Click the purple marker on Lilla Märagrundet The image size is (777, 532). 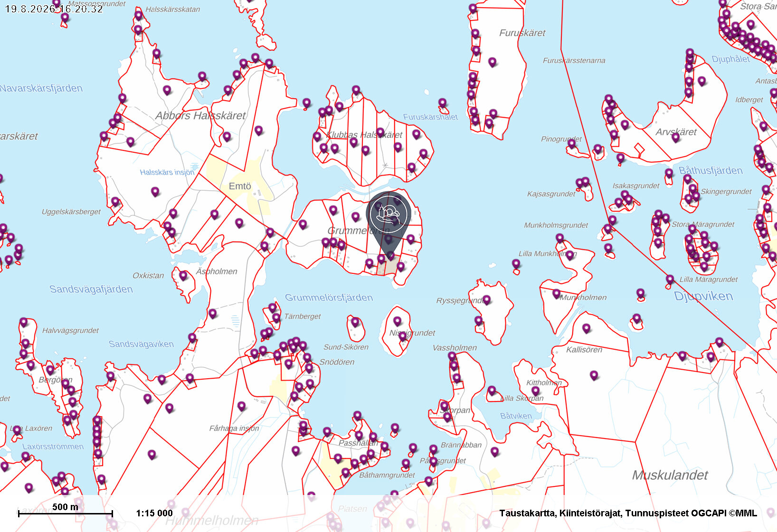click(670, 280)
